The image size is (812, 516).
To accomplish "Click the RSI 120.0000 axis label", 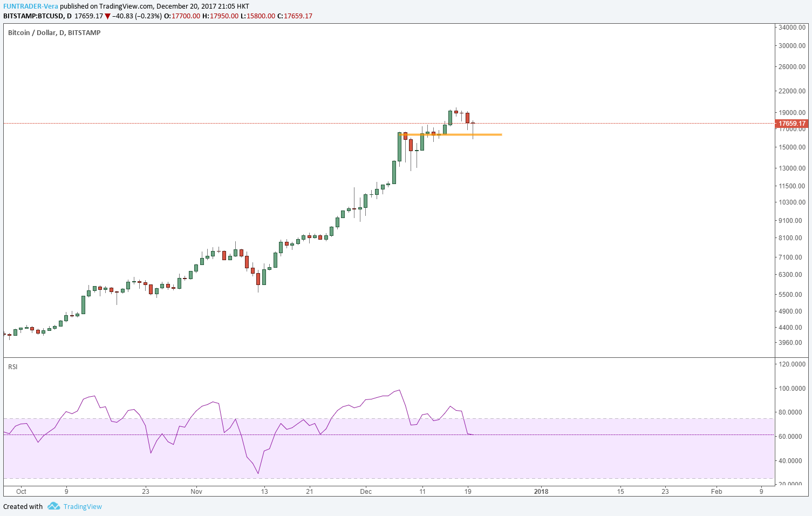I will [x=792, y=364].
